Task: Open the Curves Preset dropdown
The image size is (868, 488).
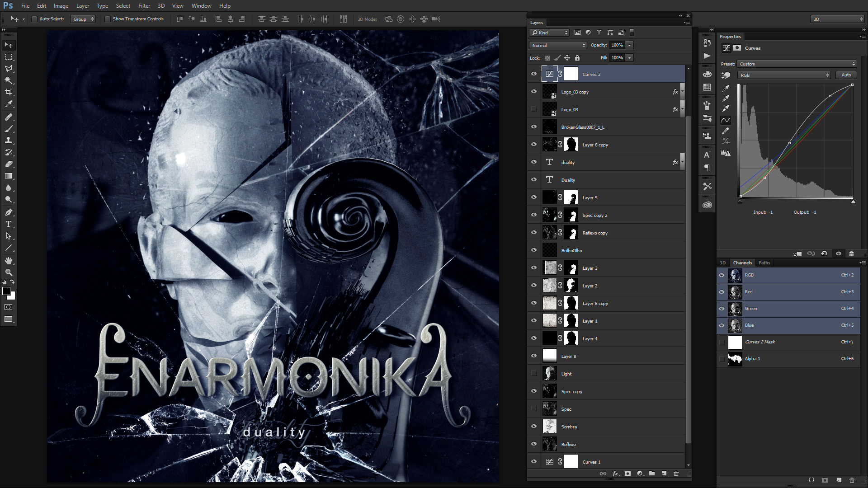Action: pos(797,64)
